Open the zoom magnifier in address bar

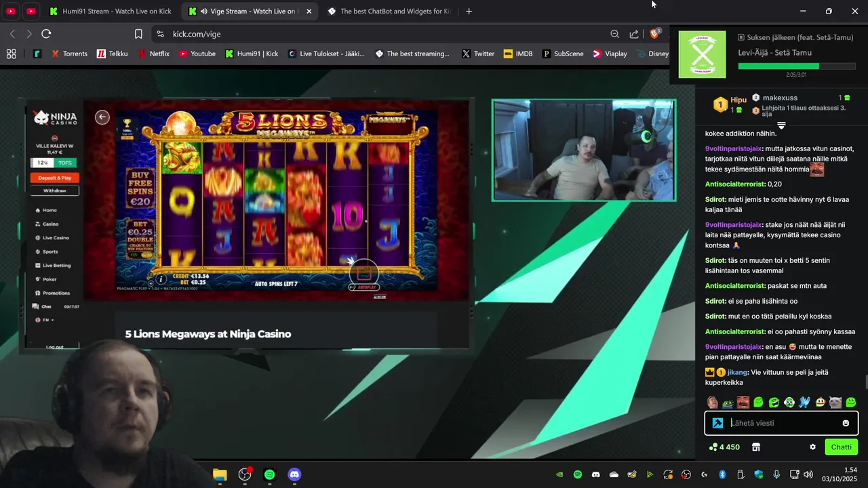click(614, 34)
